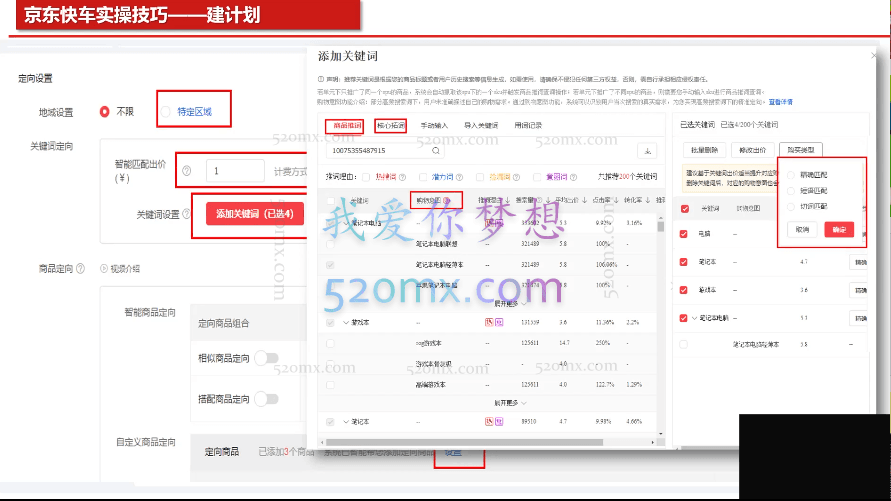Click the purple tag in 游戏本 row

point(499,322)
